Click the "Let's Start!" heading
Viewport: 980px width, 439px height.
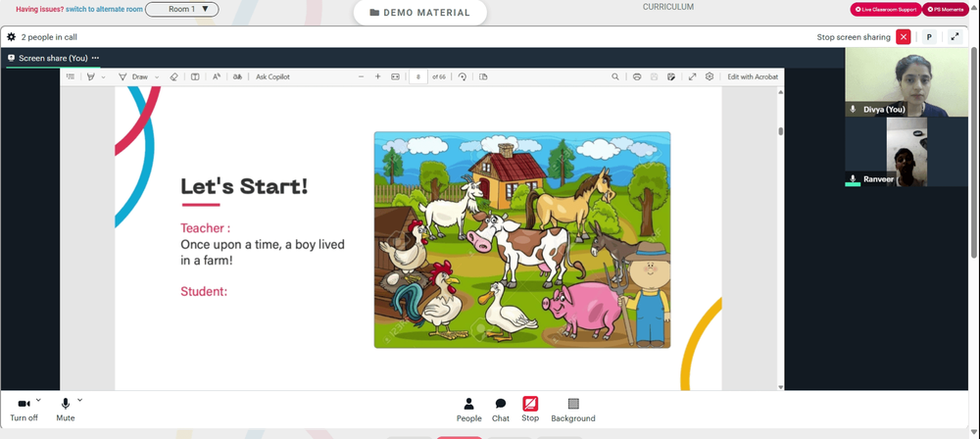(x=244, y=186)
